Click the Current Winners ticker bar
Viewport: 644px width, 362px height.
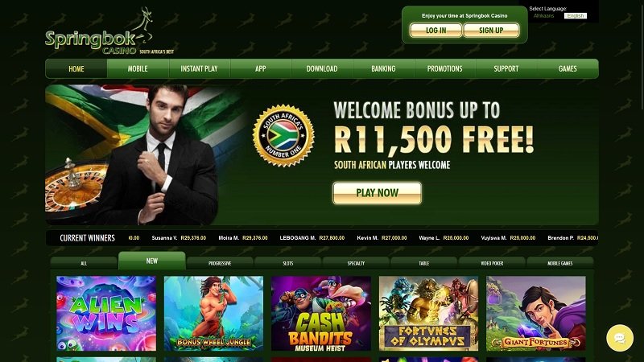click(321, 238)
